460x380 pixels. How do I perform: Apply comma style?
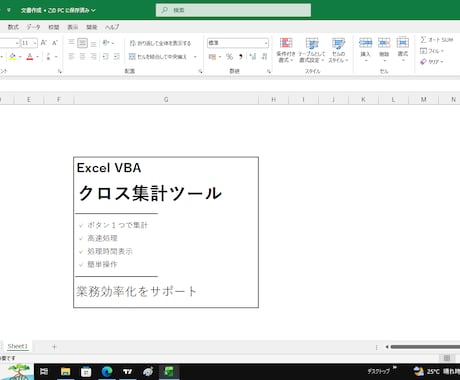pos(241,57)
